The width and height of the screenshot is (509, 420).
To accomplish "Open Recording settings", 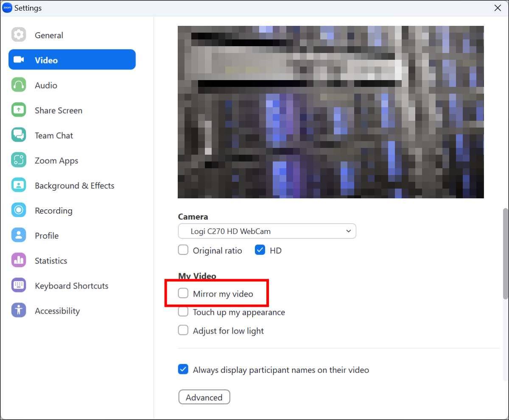I will pyautogui.click(x=72, y=210).
